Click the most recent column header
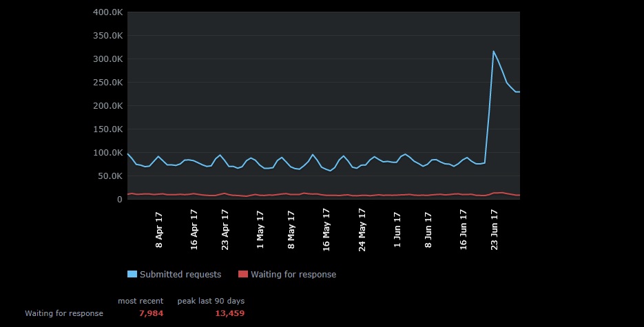The height and width of the screenshot is (327, 644). [141, 301]
